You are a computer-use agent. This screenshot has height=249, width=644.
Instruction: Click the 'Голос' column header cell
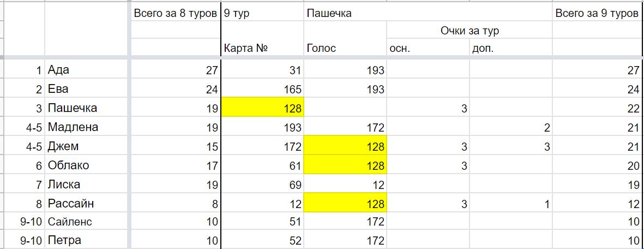[x=345, y=48]
